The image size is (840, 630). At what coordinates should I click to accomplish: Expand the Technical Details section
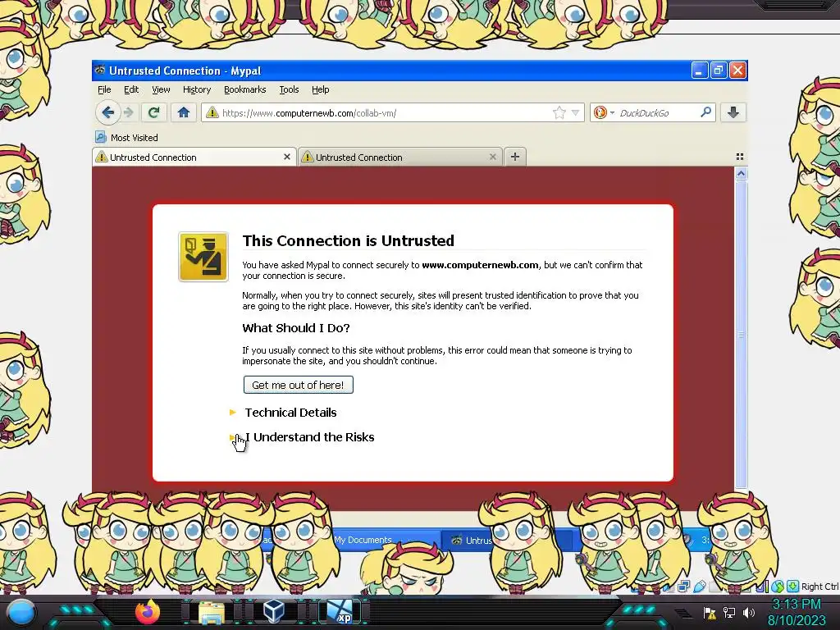point(290,413)
